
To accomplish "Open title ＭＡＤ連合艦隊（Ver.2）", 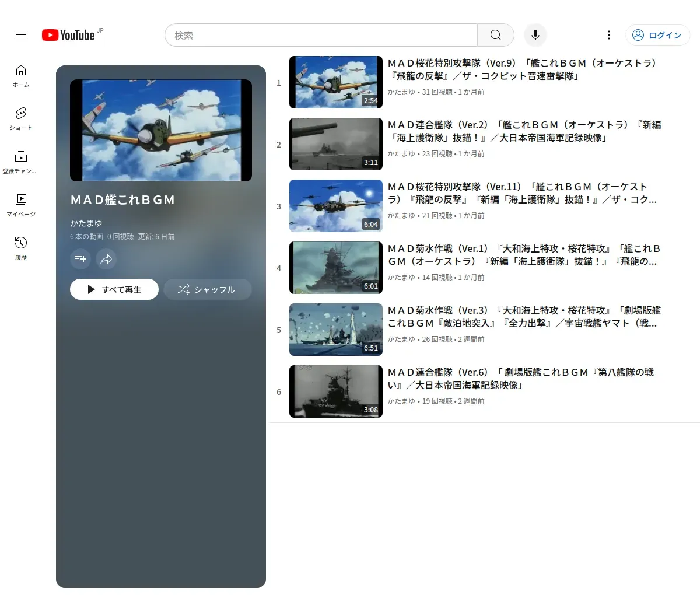I will [x=524, y=131].
